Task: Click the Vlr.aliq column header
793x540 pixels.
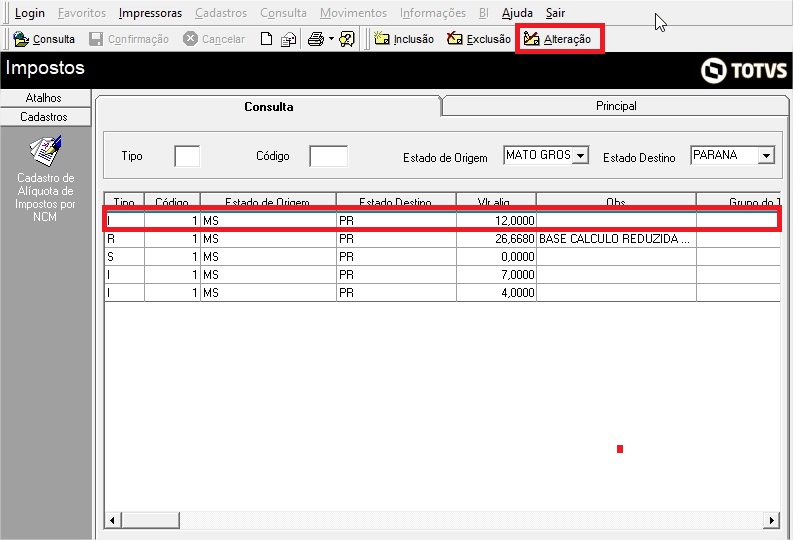Action: 496,200
